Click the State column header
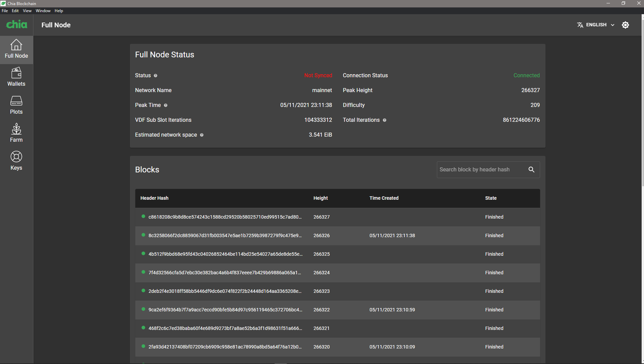Image resolution: width=644 pixels, height=364 pixels. [491, 198]
